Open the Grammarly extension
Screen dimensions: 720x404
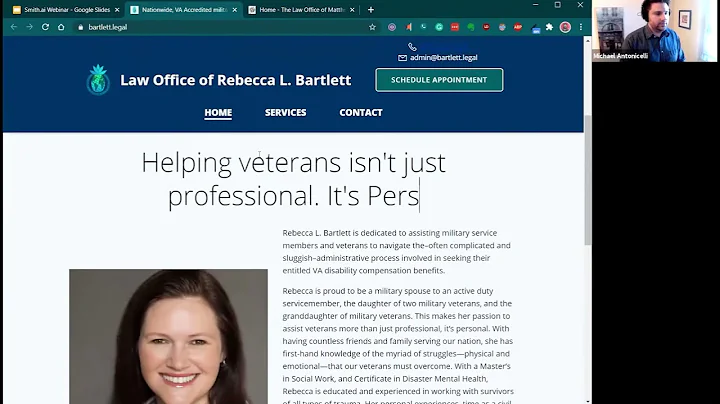coord(439,27)
